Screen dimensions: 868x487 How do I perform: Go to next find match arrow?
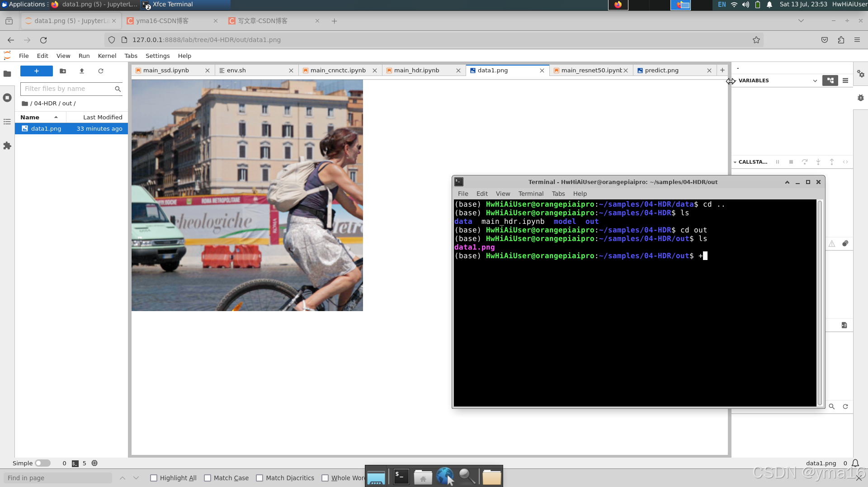click(136, 478)
